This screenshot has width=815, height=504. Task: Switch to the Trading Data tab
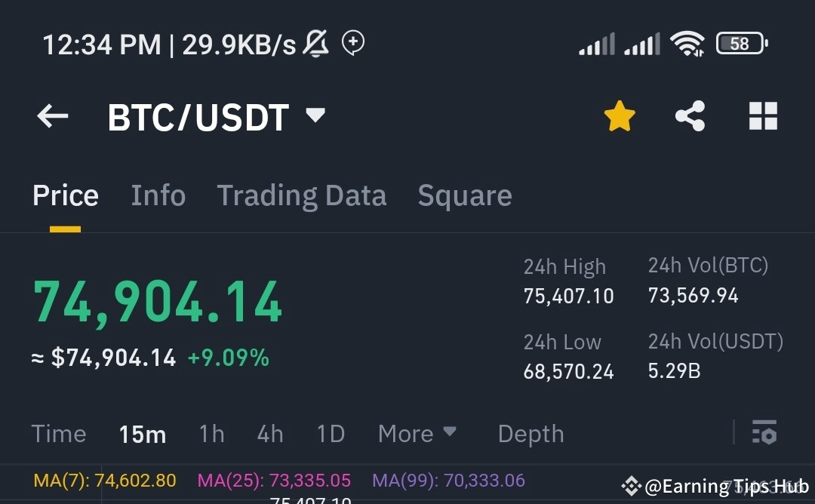click(x=302, y=195)
